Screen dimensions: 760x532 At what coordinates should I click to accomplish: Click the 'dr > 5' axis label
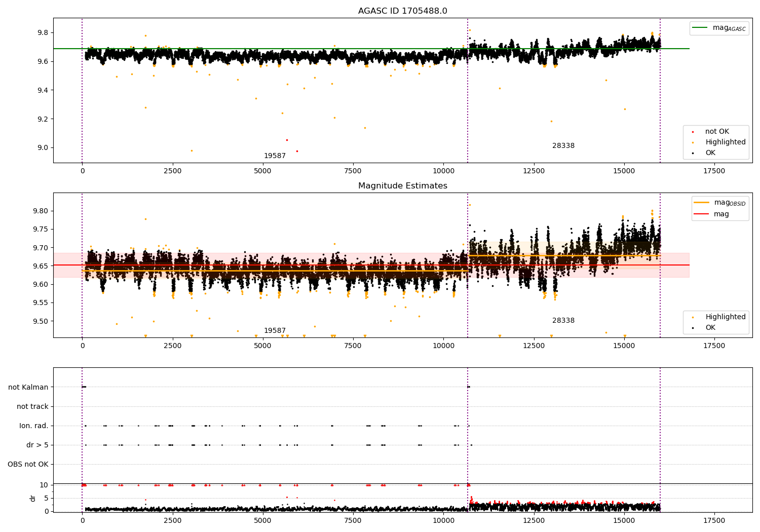coord(37,445)
